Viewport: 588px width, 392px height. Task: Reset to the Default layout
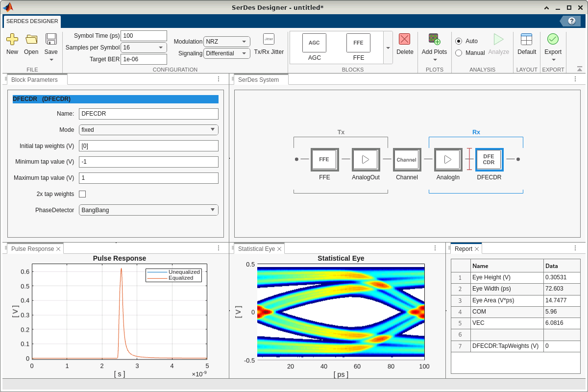pos(526,40)
